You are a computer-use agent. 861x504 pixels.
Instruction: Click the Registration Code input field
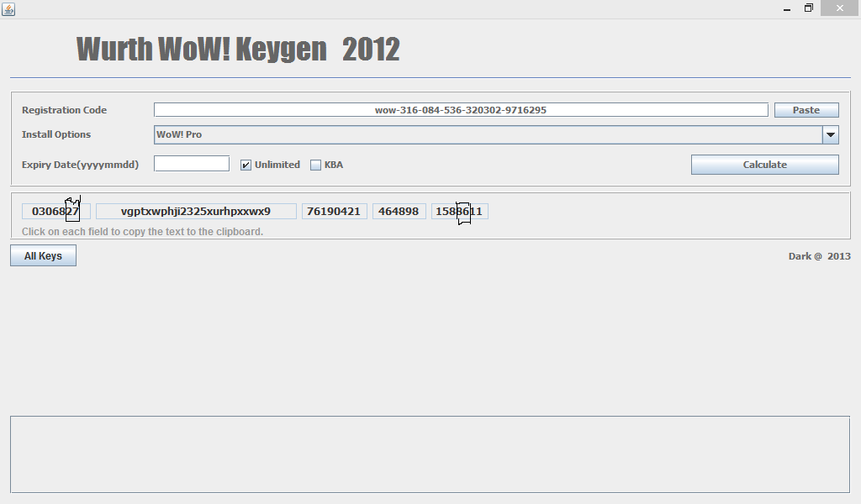[461, 109]
